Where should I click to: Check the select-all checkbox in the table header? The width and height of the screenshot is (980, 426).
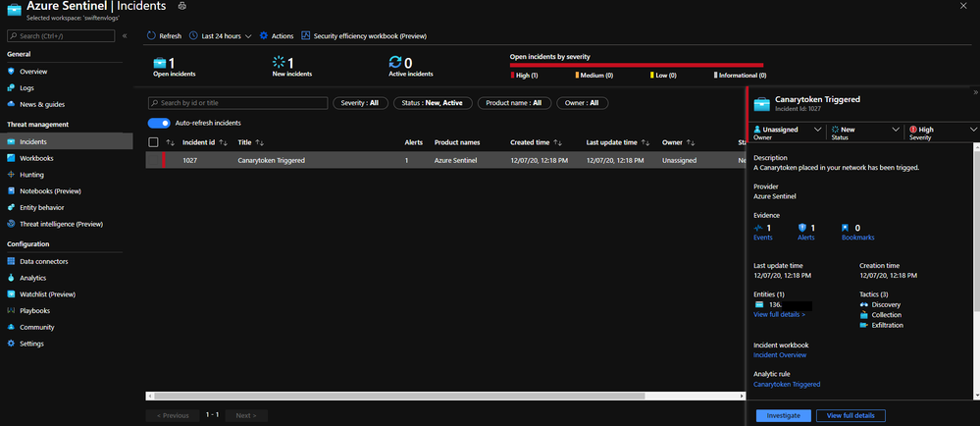pyautogui.click(x=153, y=142)
